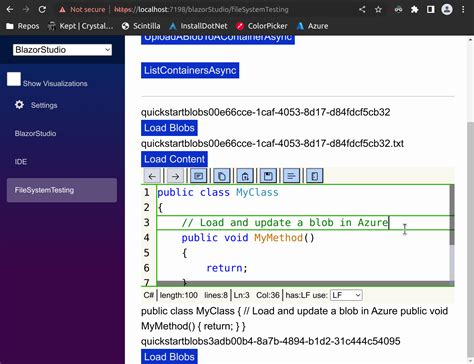Click the ListContainersAsync button
This screenshot has height=364, width=474.
coord(190,70)
